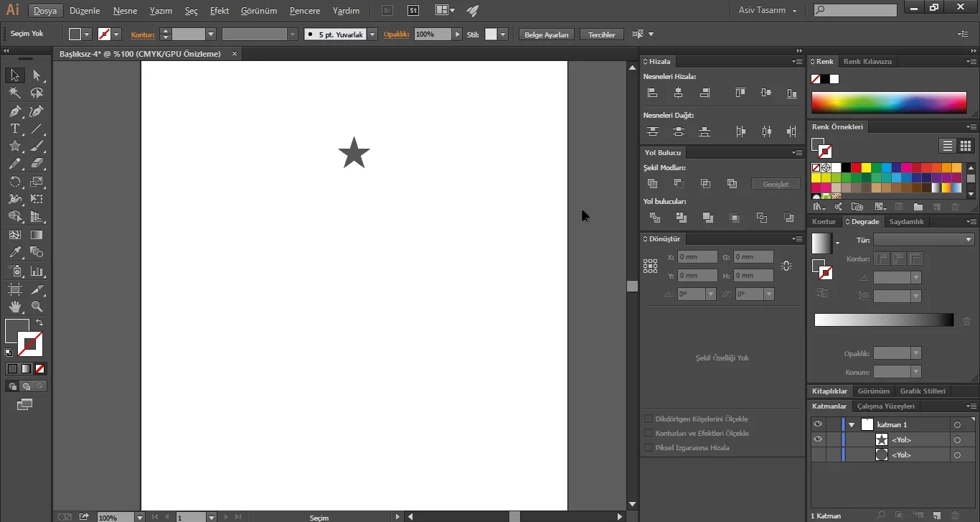Click the X position input field
The width and height of the screenshot is (980, 522).
click(x=697, y=256)
